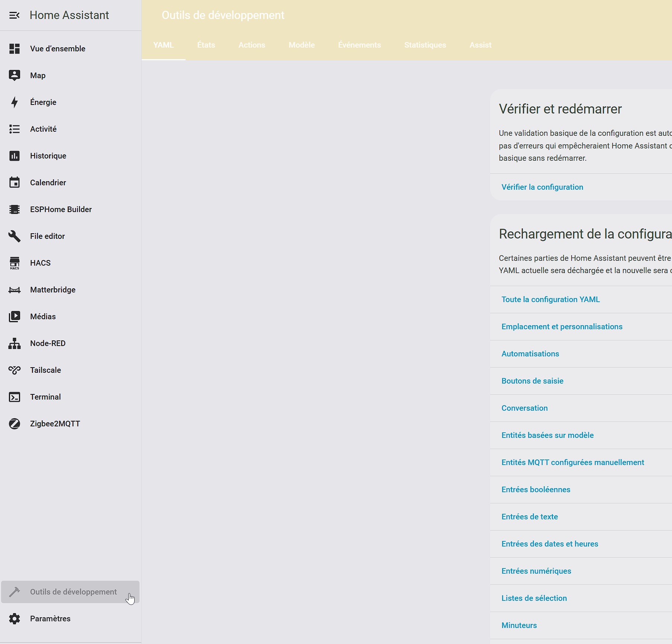
Task: Switch to the Modèle tab
Action: [x=302, y=45]
